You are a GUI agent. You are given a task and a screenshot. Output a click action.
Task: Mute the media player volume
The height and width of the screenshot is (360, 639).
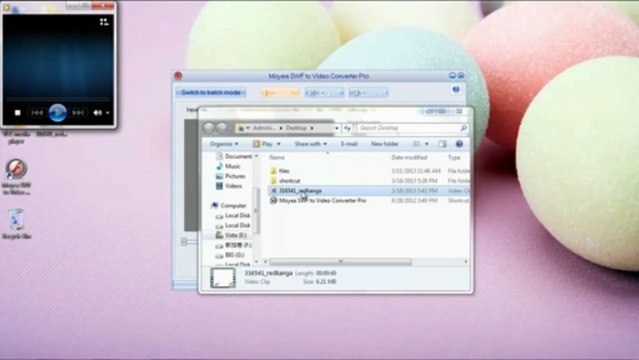97,113
